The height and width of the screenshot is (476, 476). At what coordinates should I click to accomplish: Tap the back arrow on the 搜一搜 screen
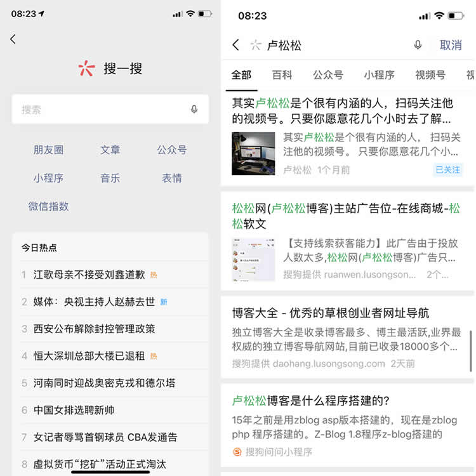(x=13, y=39)
